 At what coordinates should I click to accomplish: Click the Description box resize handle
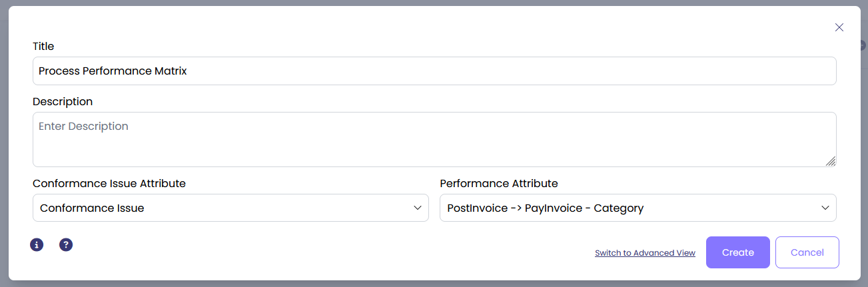point(830,160)
